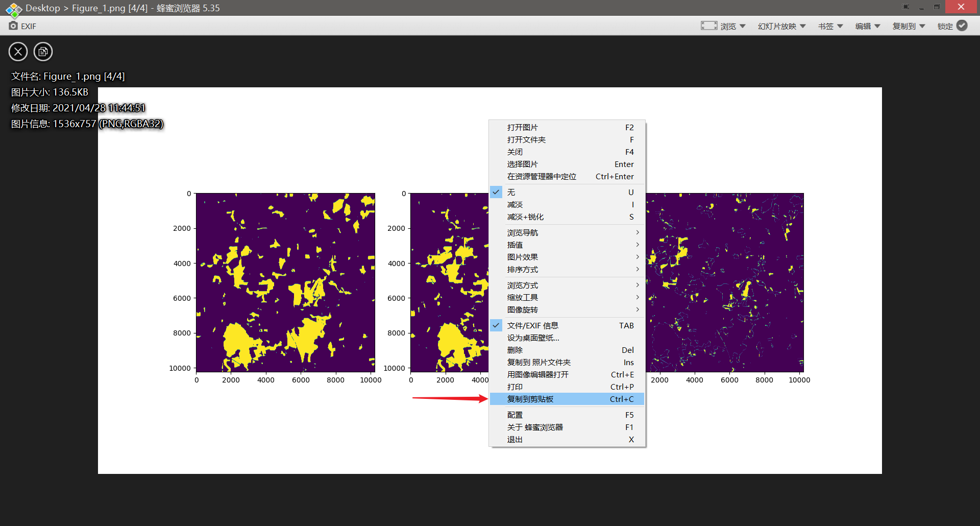Viewport: 980px width, 526px height.
Task: Click the fullscreen browse frame icon
Action: pos(708,26)
